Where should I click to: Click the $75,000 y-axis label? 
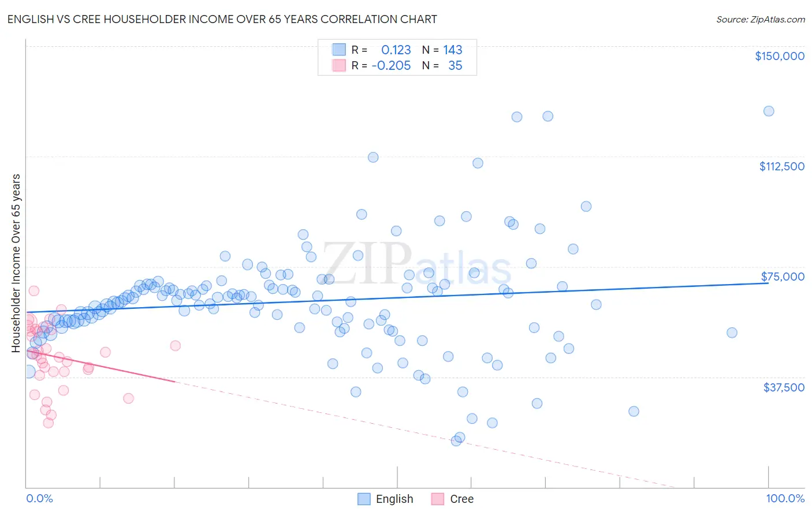coord(783,277)
